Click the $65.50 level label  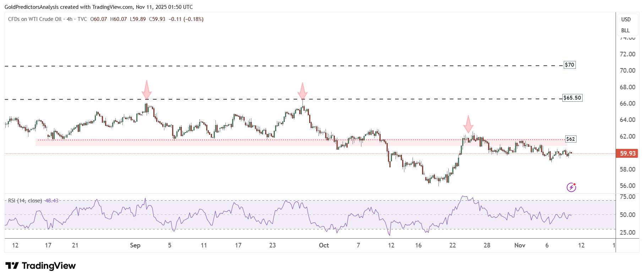[572, 98]
